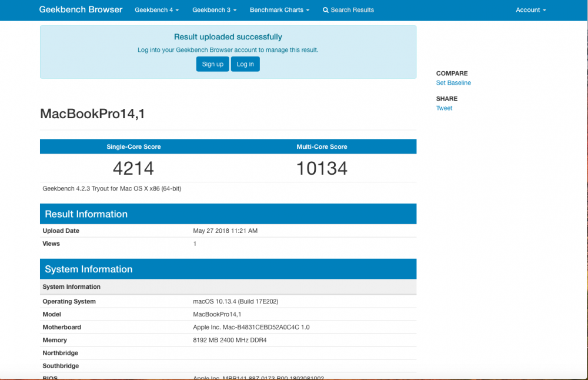Click the blue System Information section header

pos(228,269)
